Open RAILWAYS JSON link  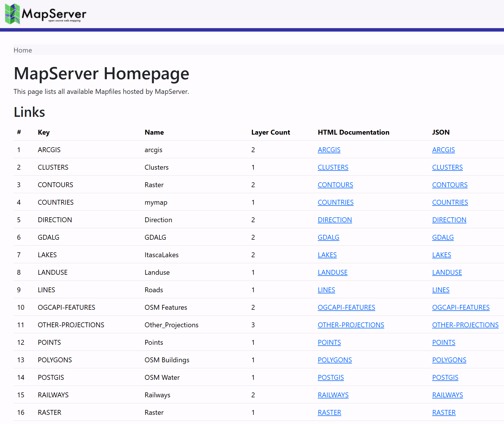point(447,395)
